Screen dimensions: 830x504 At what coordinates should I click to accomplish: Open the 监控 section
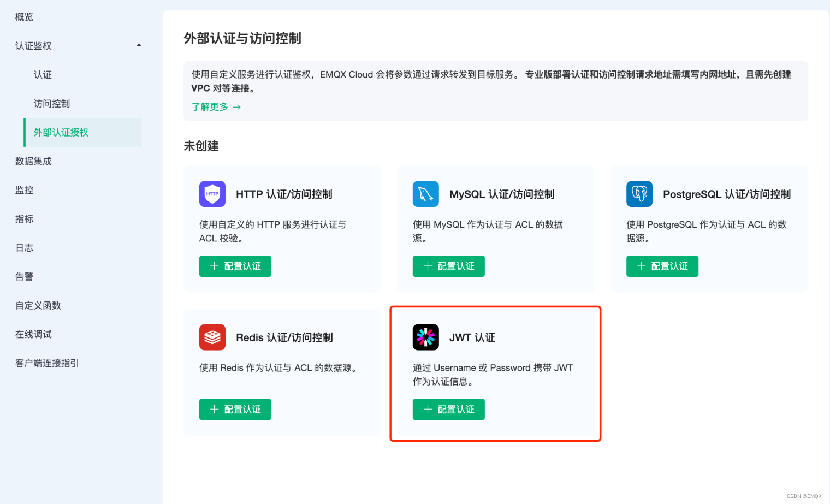point(23,189)
